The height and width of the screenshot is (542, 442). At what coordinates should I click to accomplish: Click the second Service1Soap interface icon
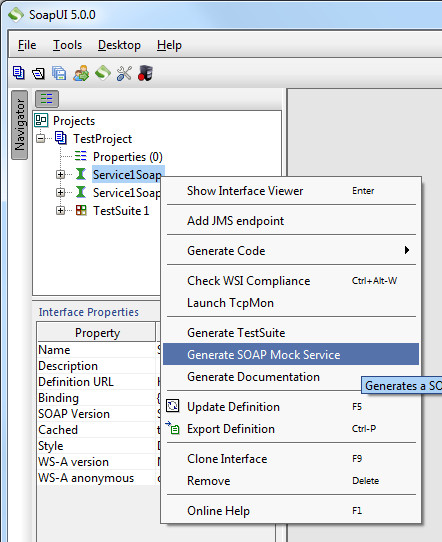point(81,192)
